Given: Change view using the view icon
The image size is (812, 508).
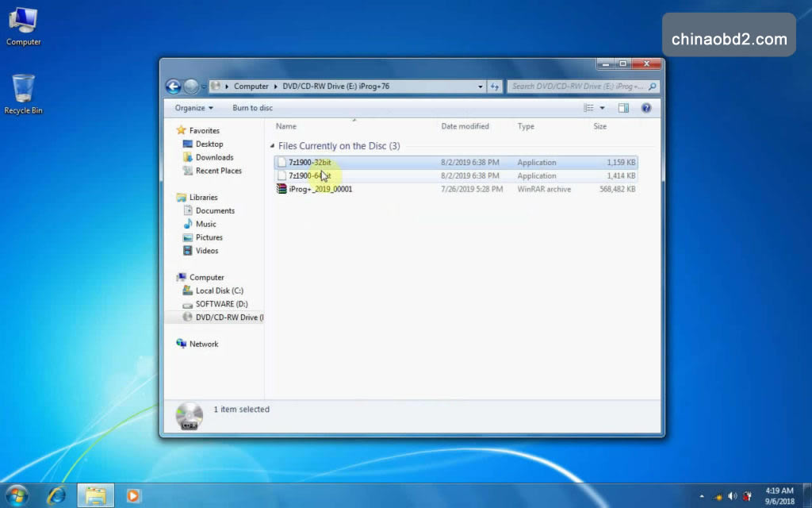Looking at the screenshot, I should (x=589, y=108).
